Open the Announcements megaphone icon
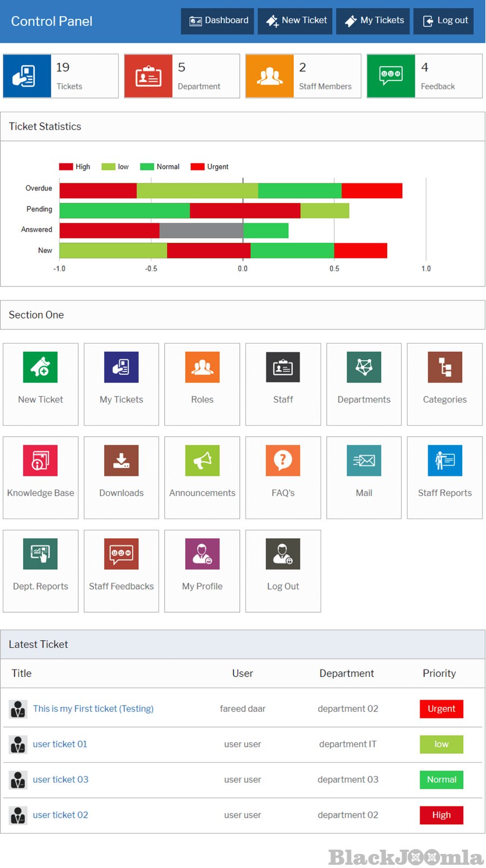Screen dimensions: 486x868 (202, 461)
